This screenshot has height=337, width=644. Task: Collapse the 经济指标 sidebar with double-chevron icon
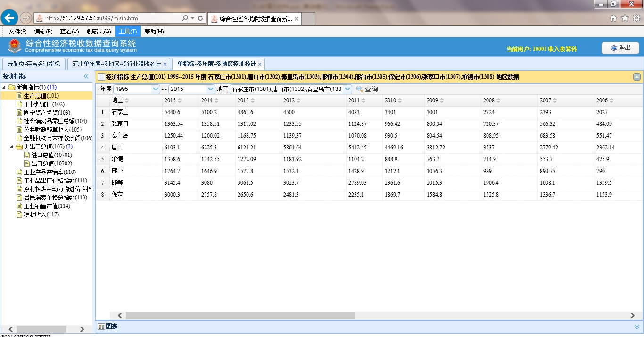tap(86, 76)
